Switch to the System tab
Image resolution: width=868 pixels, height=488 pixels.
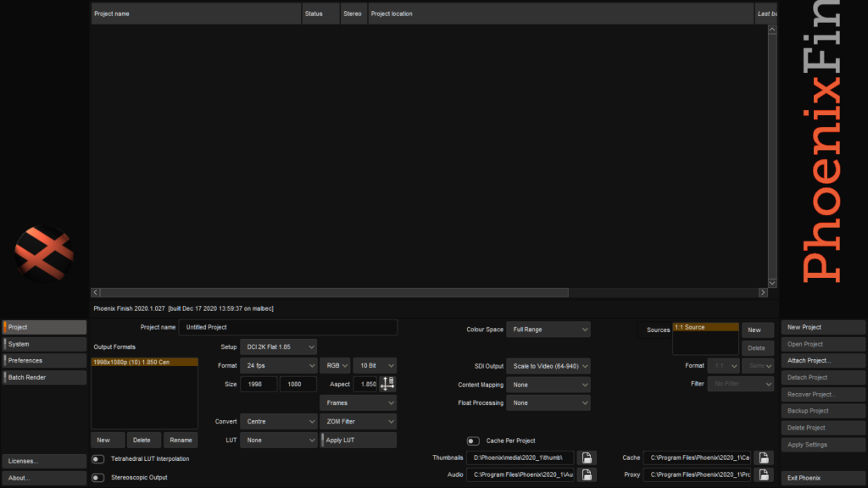pyautogui.click(x=44, y=344)
